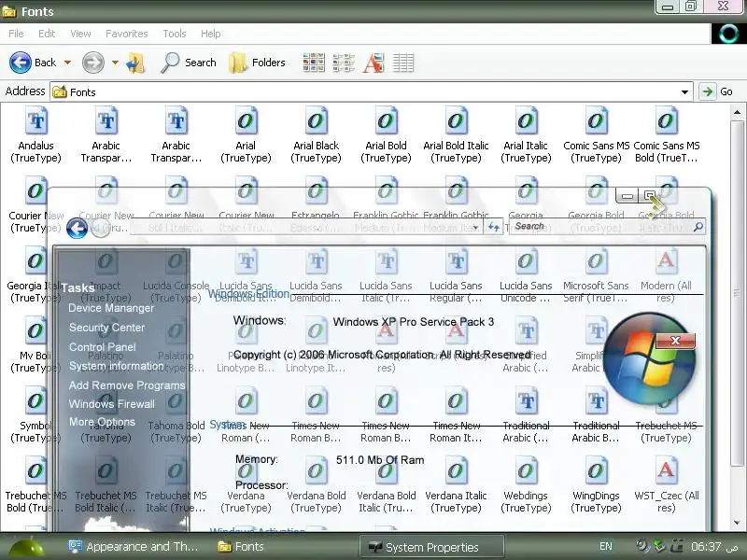Viewport: 747px width, 560px height.
Task: Switch to Large Icons view
Action: point(314,63)
